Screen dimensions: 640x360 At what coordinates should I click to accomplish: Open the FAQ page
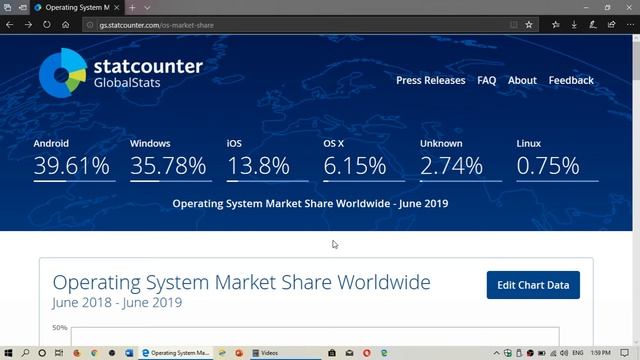487,80
